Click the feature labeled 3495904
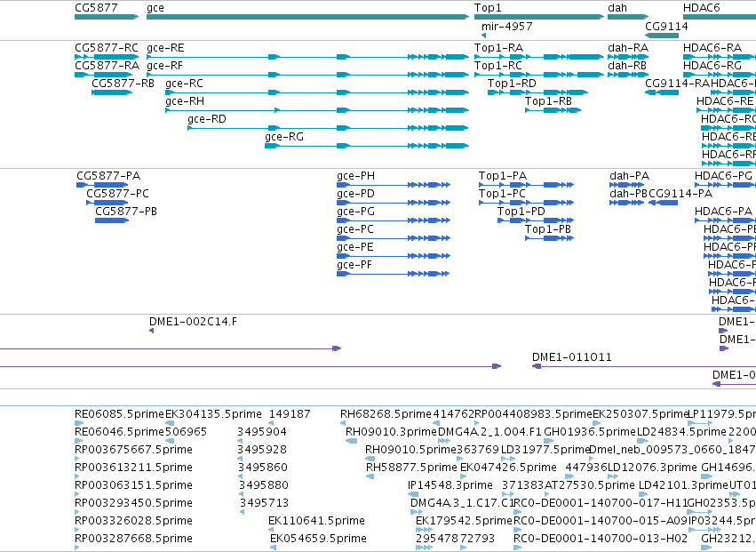 coord(262,432)
